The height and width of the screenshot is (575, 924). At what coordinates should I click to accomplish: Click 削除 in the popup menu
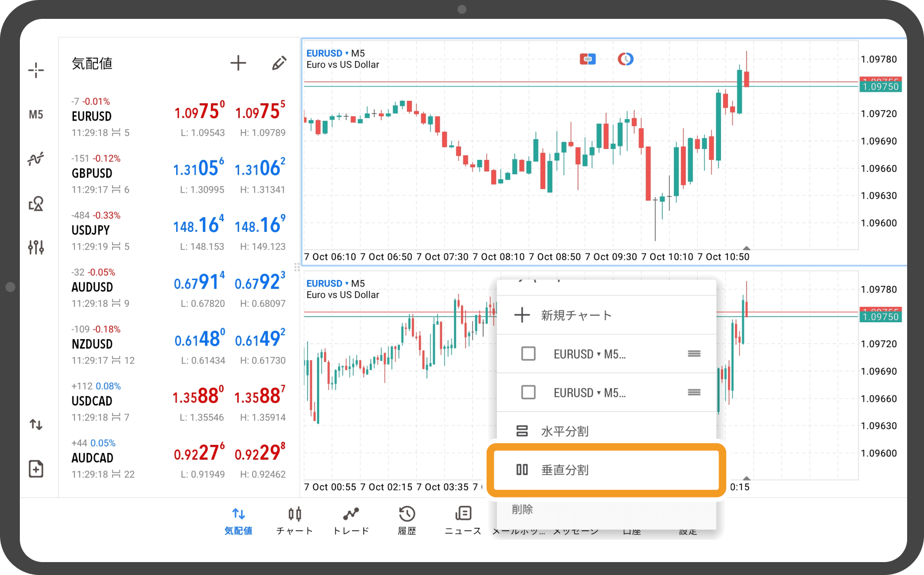tap(522, 509)
